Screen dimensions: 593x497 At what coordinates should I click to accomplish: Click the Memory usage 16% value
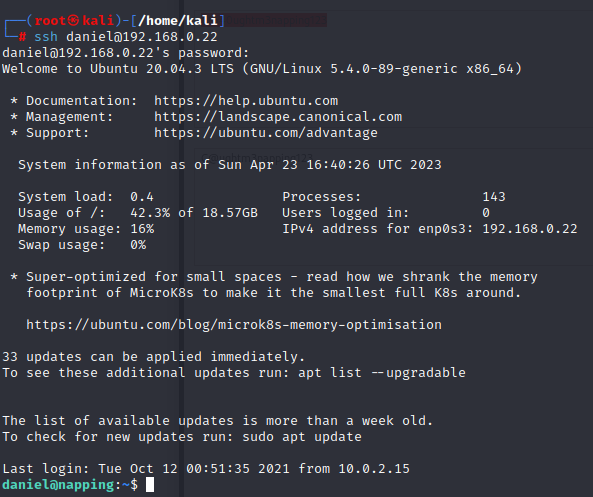[x=142, y=229]
